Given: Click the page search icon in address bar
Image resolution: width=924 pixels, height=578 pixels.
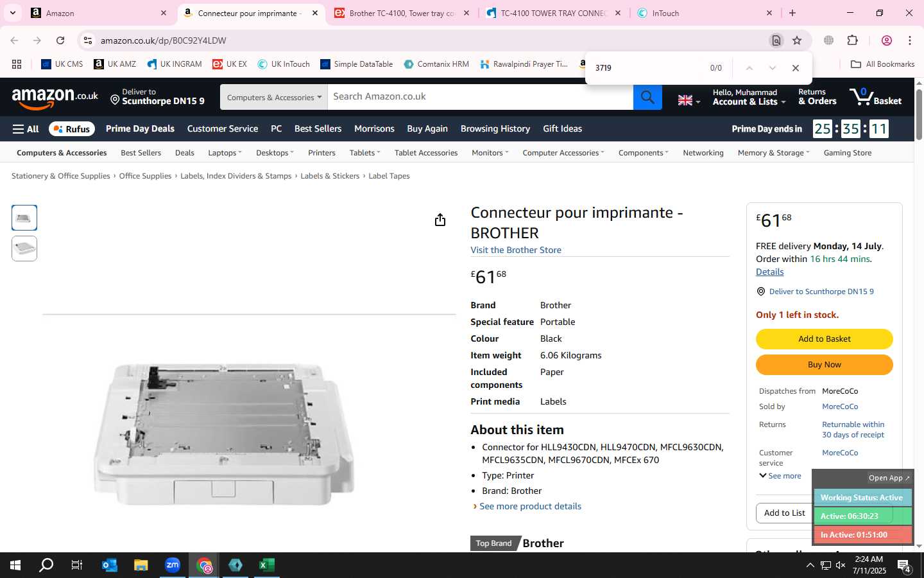Looking at the screenshot, I should click(776, 40).
